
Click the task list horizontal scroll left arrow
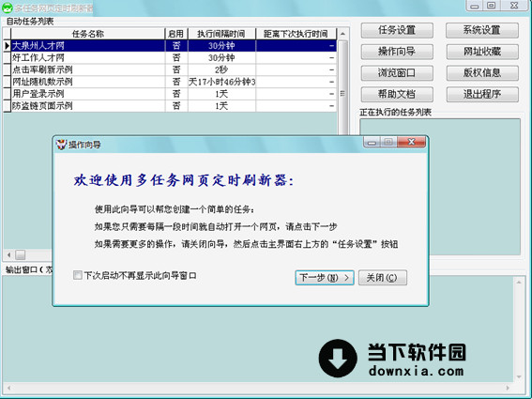pos(8,254)
